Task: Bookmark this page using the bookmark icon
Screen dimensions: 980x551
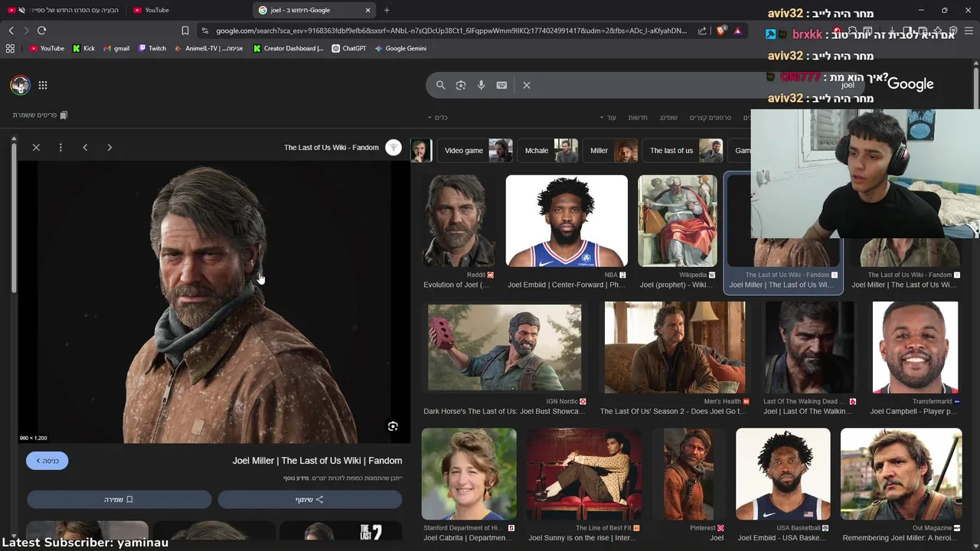Action: tap(185, 31)
